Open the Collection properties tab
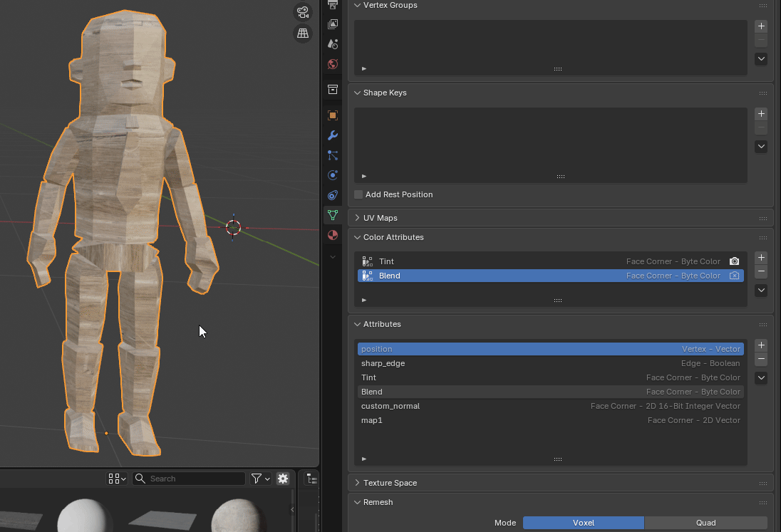 (x=333, y=90)
